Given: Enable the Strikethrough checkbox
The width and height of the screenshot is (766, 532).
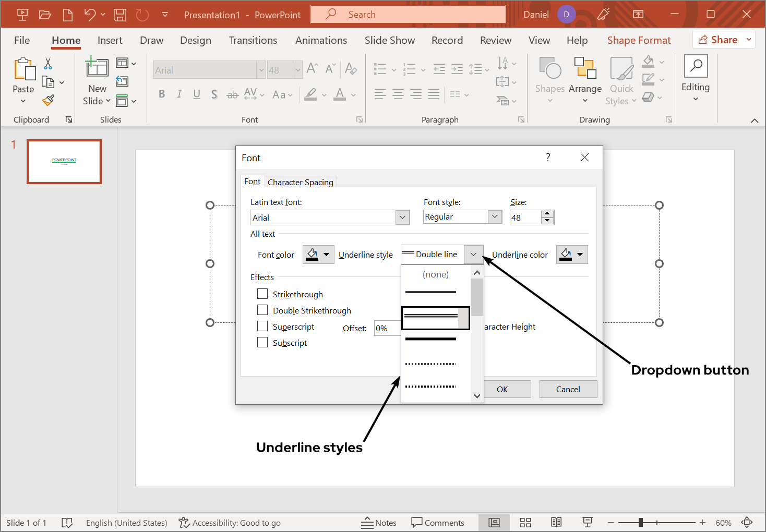Looking at the screenshot, I should (x=262, y=294).
